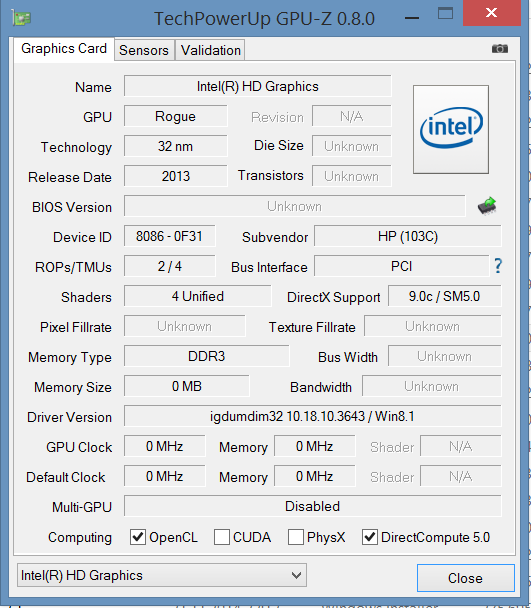Check the PhysX checkbox

pyautogui.click(x=296, y=537)
